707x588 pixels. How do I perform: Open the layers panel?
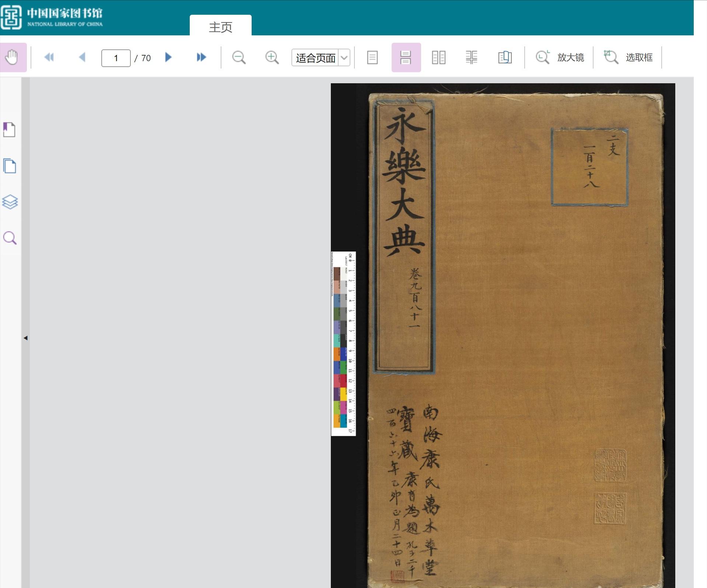(10, 202)
